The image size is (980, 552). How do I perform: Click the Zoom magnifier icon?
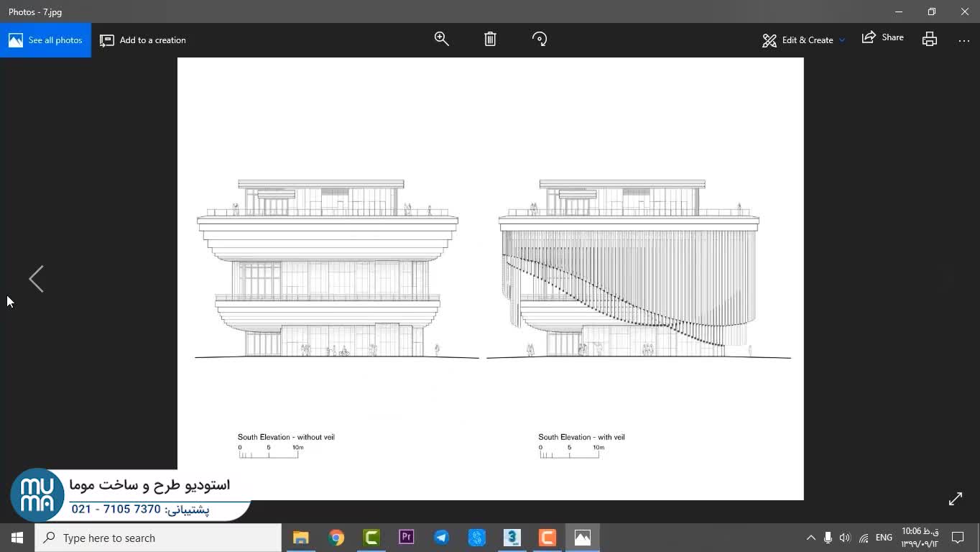point(441,40)
